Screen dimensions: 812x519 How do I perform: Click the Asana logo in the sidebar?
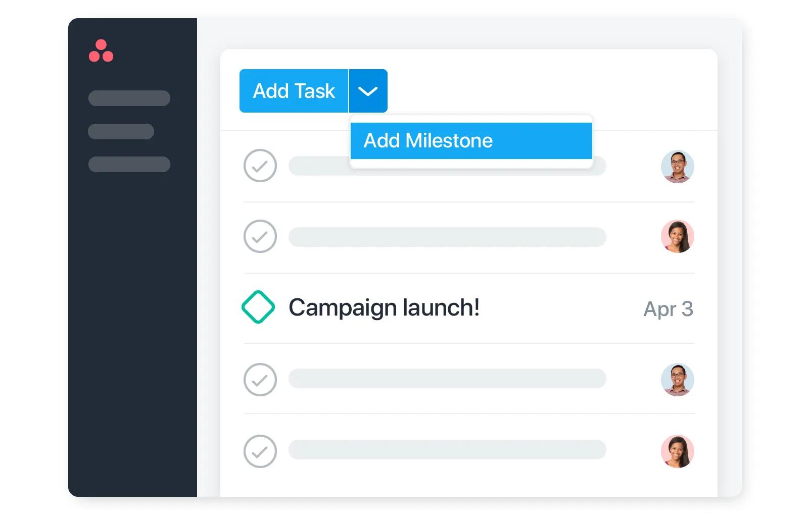pyautogui.click(x=101, y=50)
